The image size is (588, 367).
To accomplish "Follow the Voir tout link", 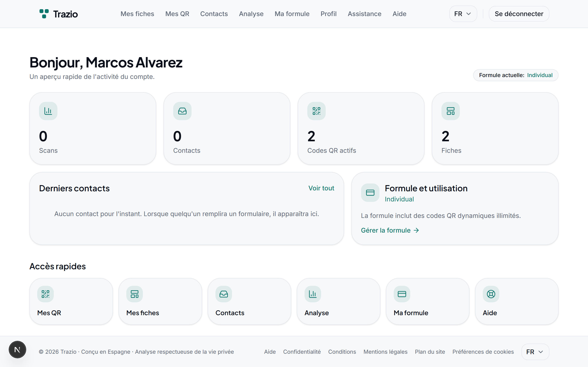I will pyautogui.click(x=321, y=188).
